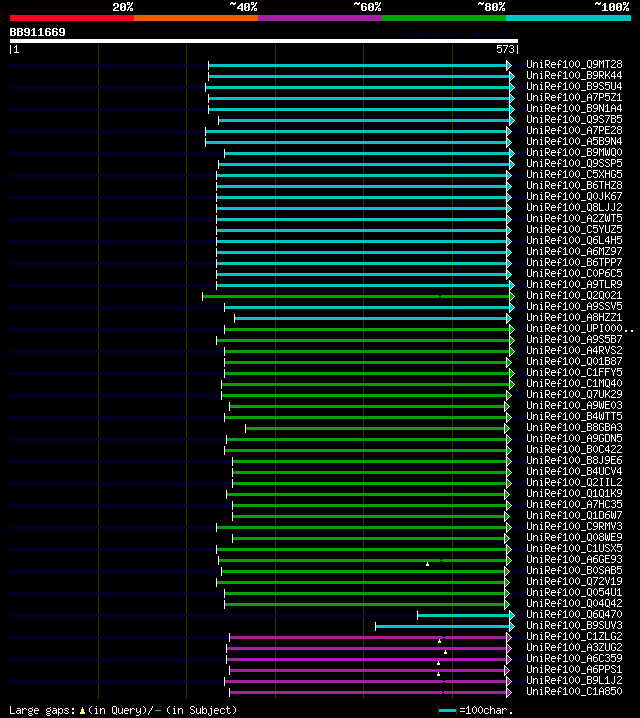Click the purple ~60% identity legend segment
This screenshot has width=640, height=718.
click(x=320, y=18)
